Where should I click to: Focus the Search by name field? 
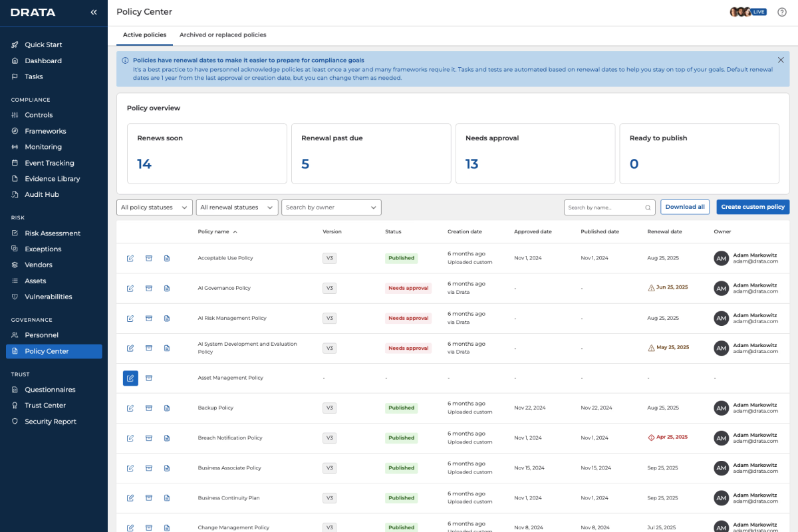(609, 207)
